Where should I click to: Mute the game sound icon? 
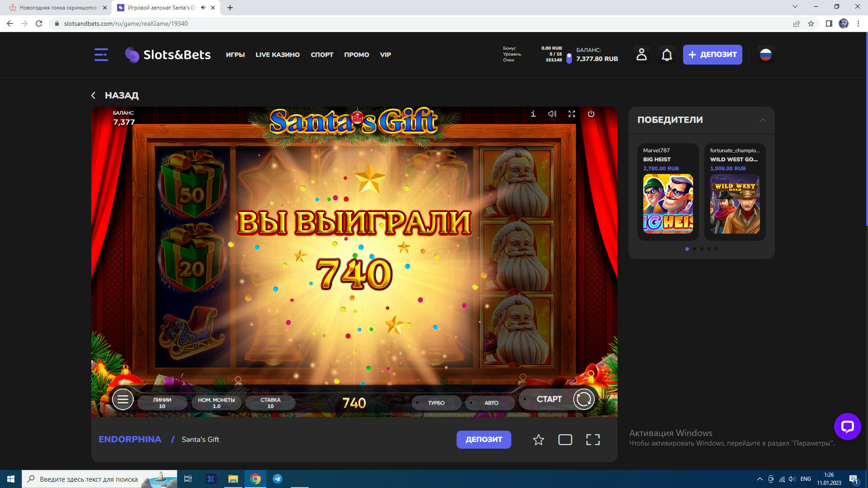(552, 114)
